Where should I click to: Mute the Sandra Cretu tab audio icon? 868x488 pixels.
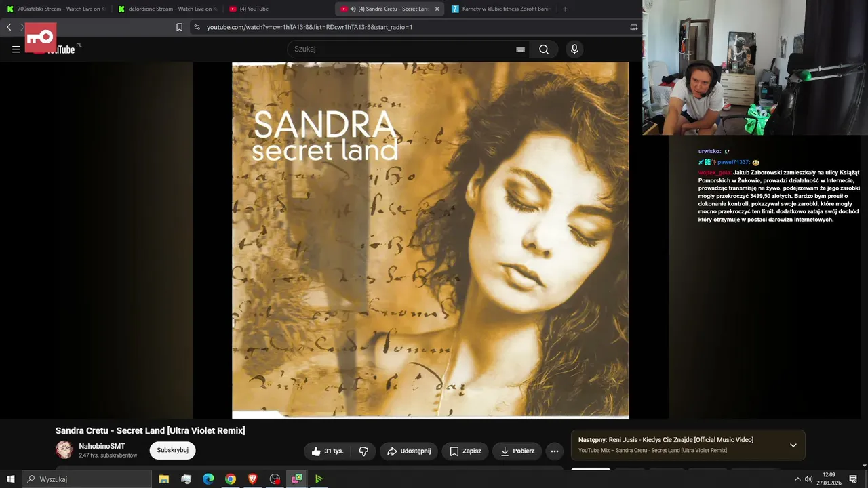pos(353,9)
